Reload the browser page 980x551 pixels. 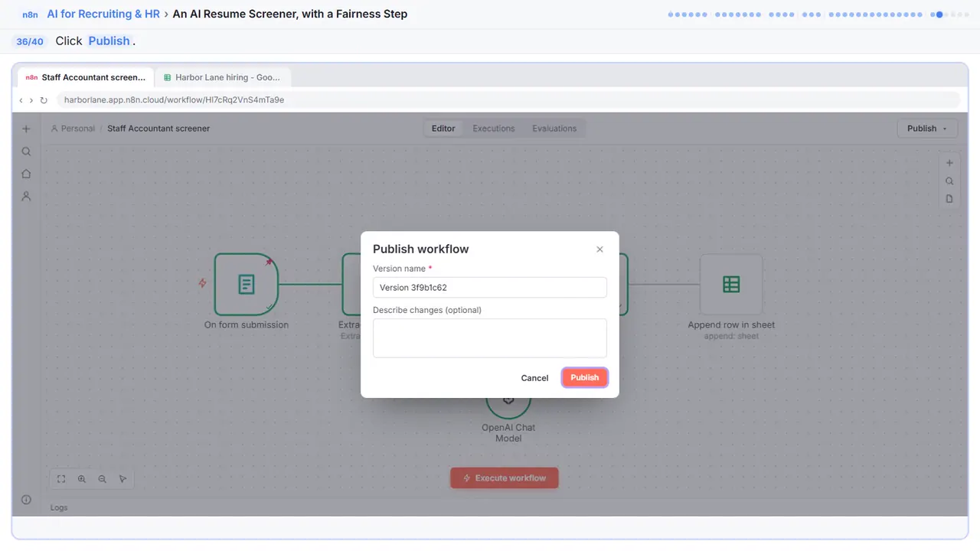point(44,100)
